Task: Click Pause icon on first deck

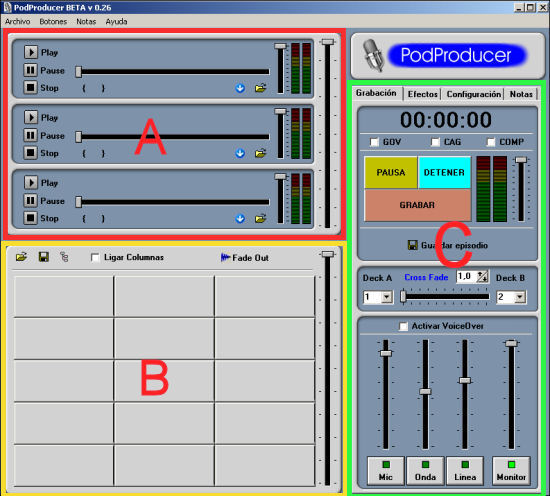Action: [31, 70]
